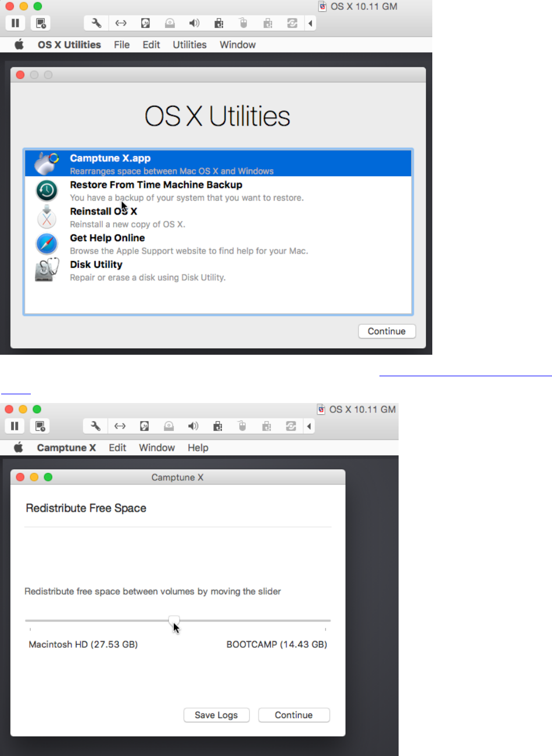Pause the VM showing OS X Utilities
Viewport: 552px width, 756px height.
click(15, 23)
